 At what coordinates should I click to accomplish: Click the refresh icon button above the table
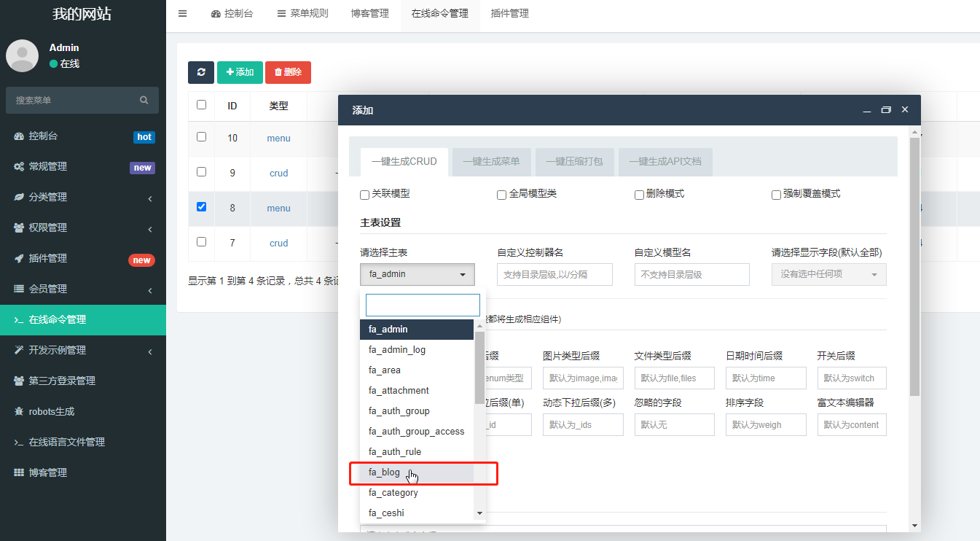click(200, 72)
